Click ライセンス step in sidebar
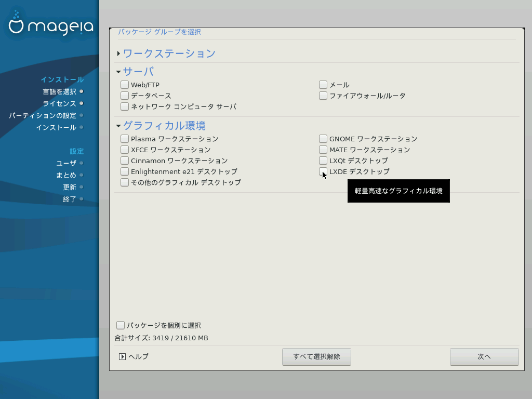Viewport: 532px width, 399px height. click(59, 103)
